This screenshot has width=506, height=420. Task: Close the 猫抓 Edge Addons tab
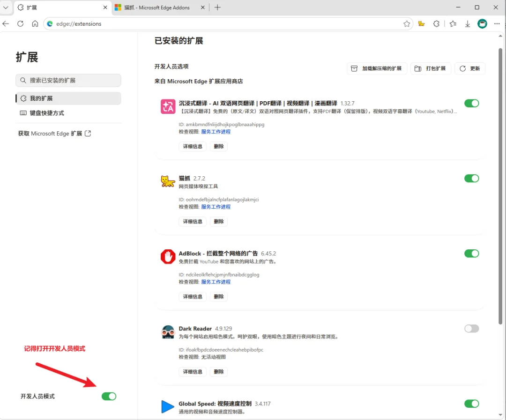click(x=203, y=7)
